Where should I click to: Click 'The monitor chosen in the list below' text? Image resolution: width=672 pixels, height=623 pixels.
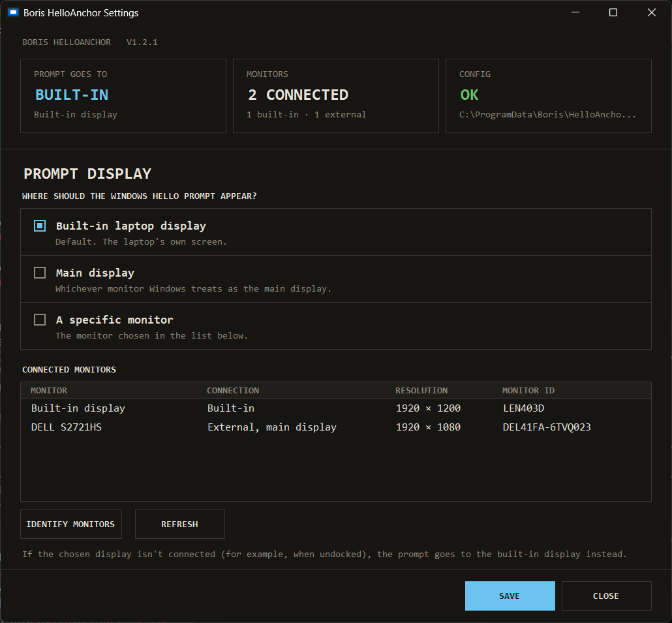pyautogui.click(x=152, y=335)
